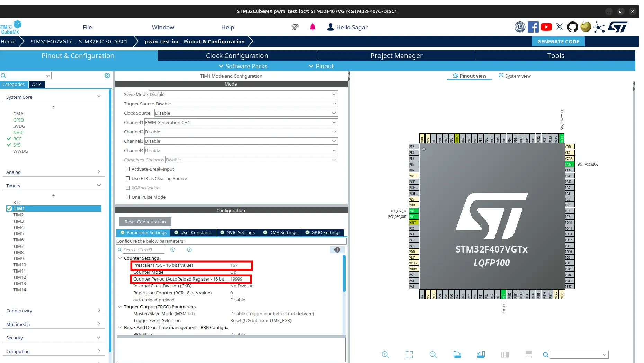Tick the XOR activation checkbox

point(128,188)
